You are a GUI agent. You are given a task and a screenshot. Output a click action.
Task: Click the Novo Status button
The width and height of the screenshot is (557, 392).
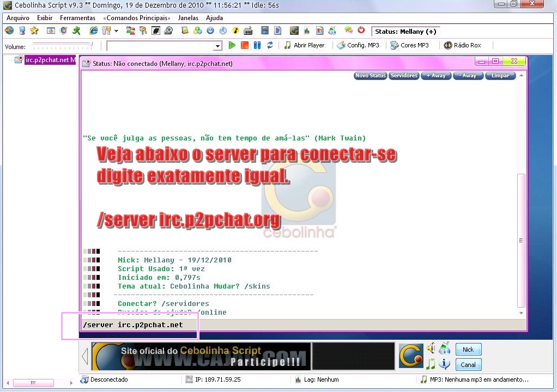370,76
